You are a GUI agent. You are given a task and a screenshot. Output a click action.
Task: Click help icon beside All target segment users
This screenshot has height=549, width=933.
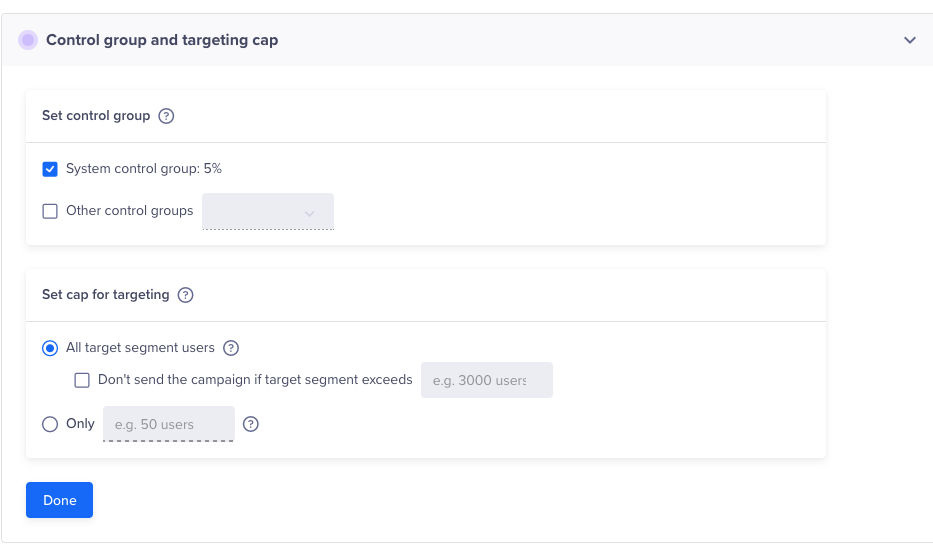tap(231, 348)
